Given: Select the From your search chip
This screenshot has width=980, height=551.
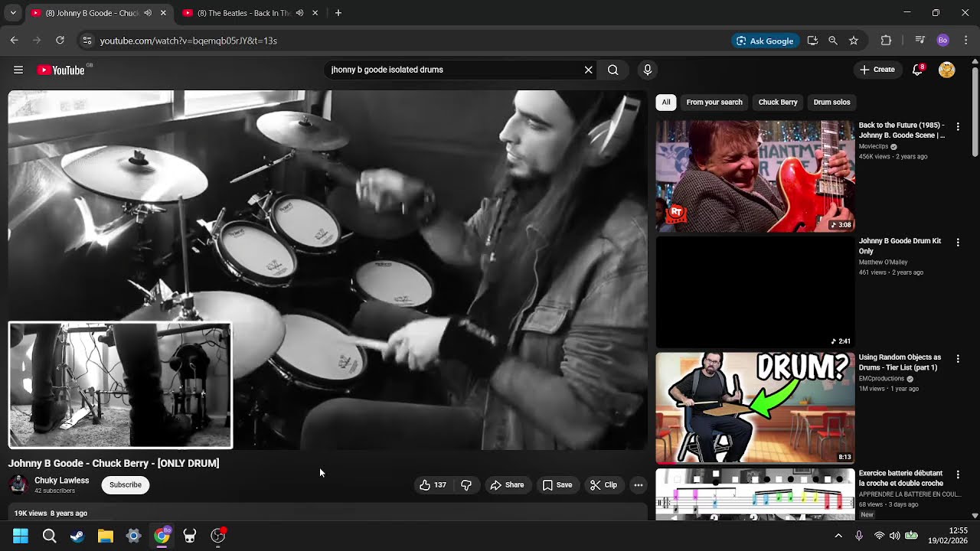Looking at the screenshot, I should coord(714,103).
